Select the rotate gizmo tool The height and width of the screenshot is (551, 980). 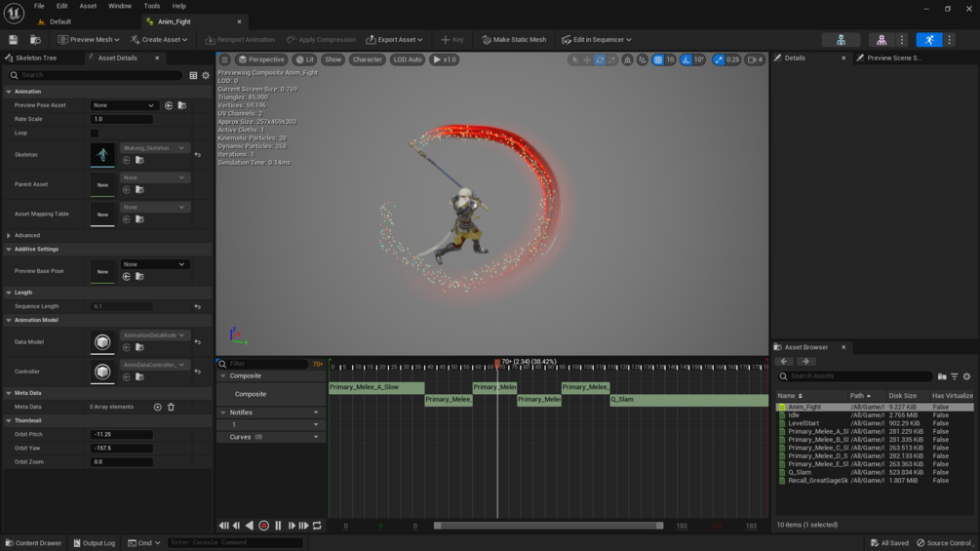click(x=600, y=59)
